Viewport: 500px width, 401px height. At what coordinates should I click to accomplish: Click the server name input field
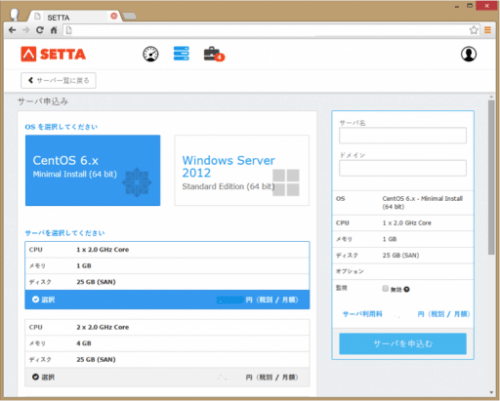point(403,135)
